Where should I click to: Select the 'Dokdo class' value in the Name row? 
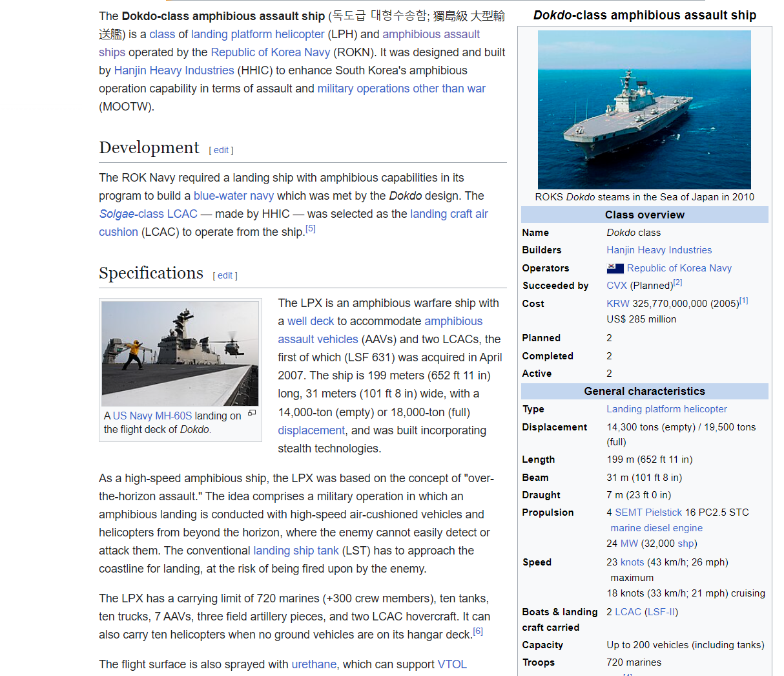634,233
